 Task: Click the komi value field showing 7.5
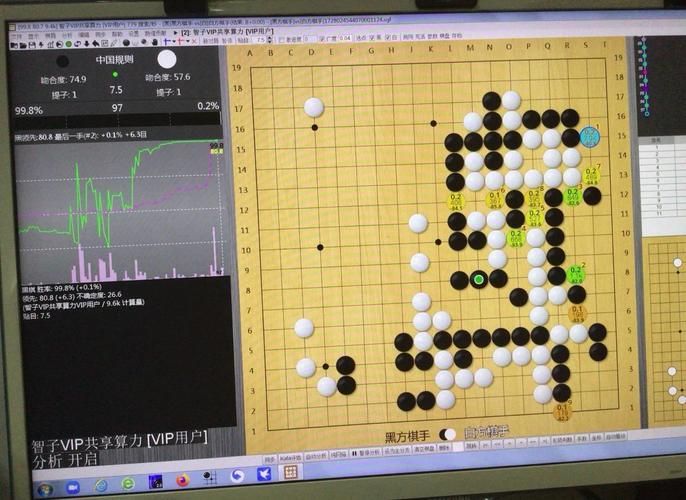261,40
